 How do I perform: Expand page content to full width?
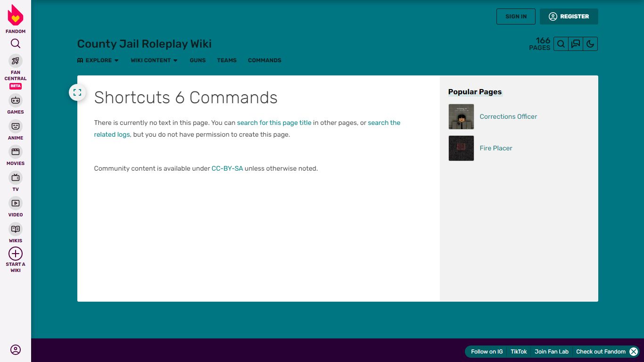point(77,92)
